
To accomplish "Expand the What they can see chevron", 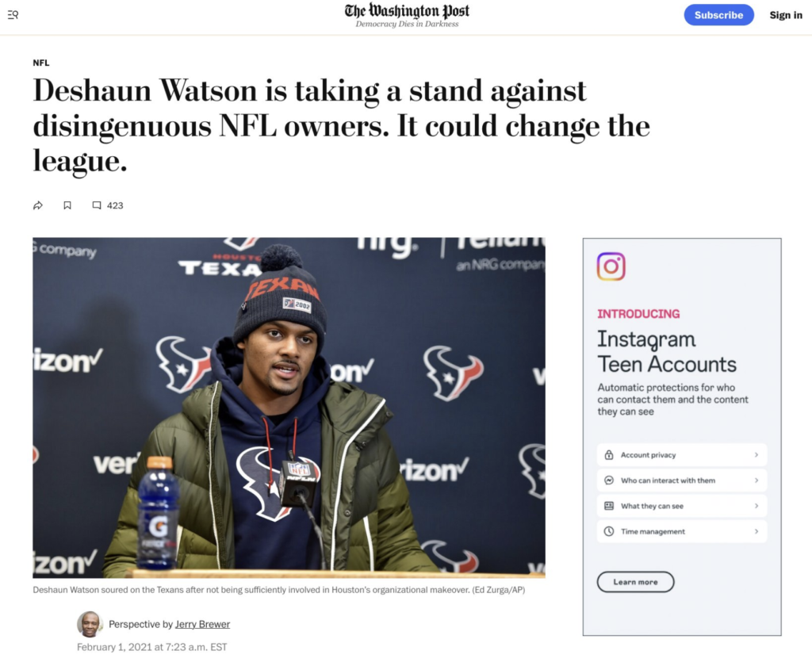I will click(756, 506).
